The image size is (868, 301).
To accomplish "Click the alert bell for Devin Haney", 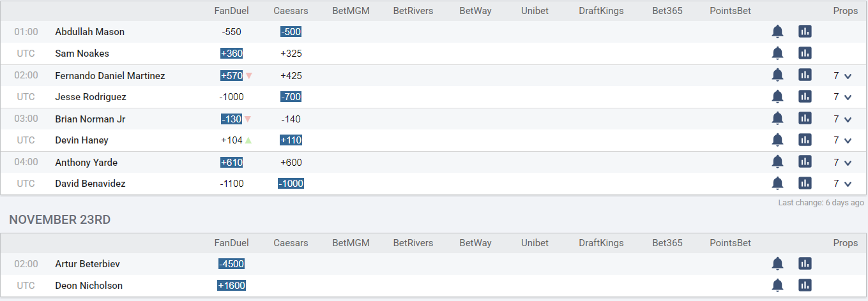I will [x=777, y=140].
